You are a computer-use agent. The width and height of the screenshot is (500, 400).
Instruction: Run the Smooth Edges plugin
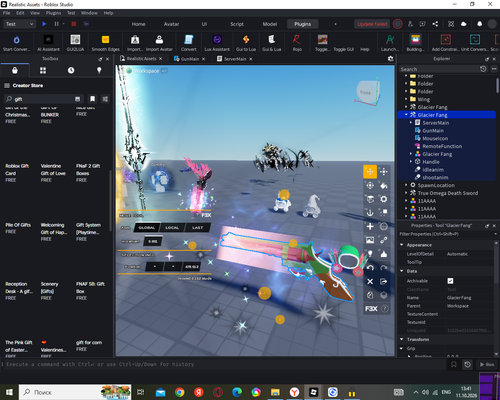click(105, 43)
